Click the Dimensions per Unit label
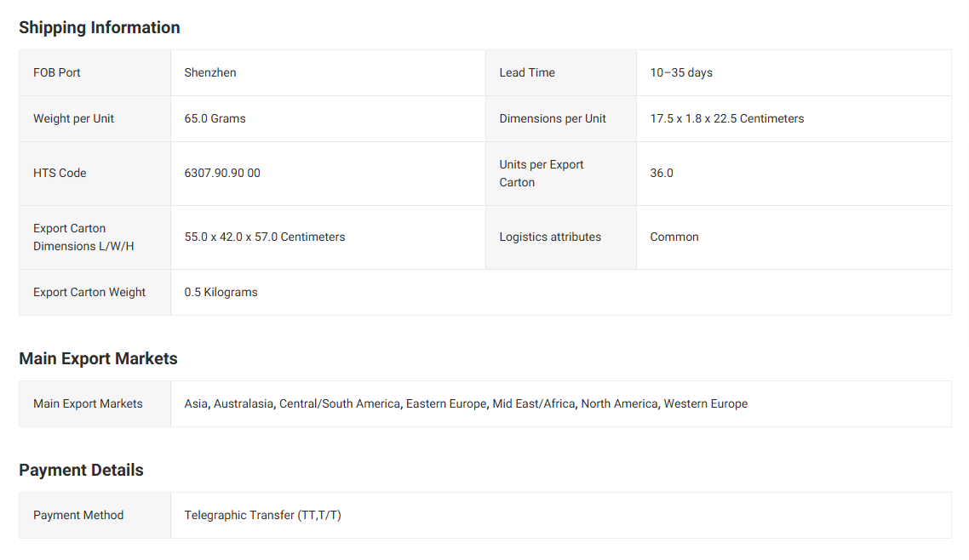969x560 pixels. pos(553,118)
